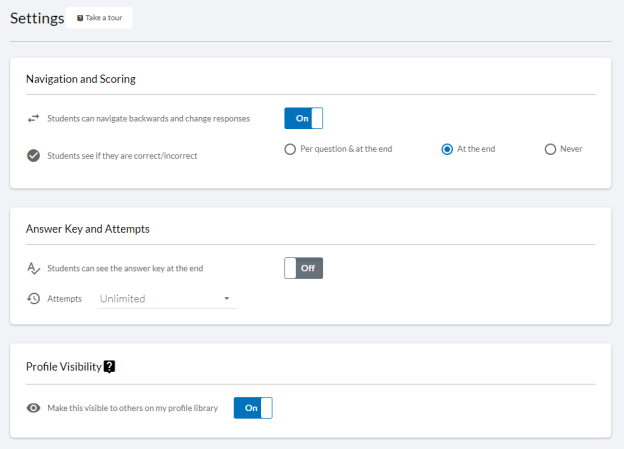Image resolution: width=624 pixels, height=449 pixels.
Task: Click the eye icon for profile visibility
Action: [x=33, y=408]
